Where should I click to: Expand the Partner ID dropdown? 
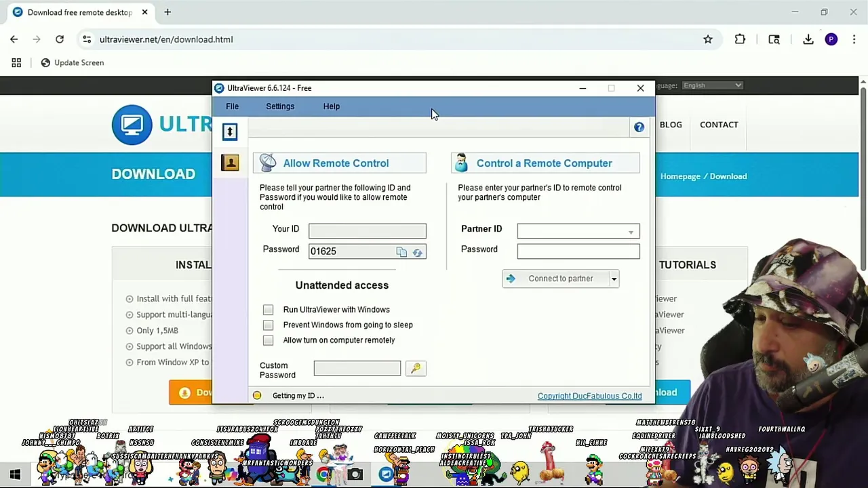631,232
